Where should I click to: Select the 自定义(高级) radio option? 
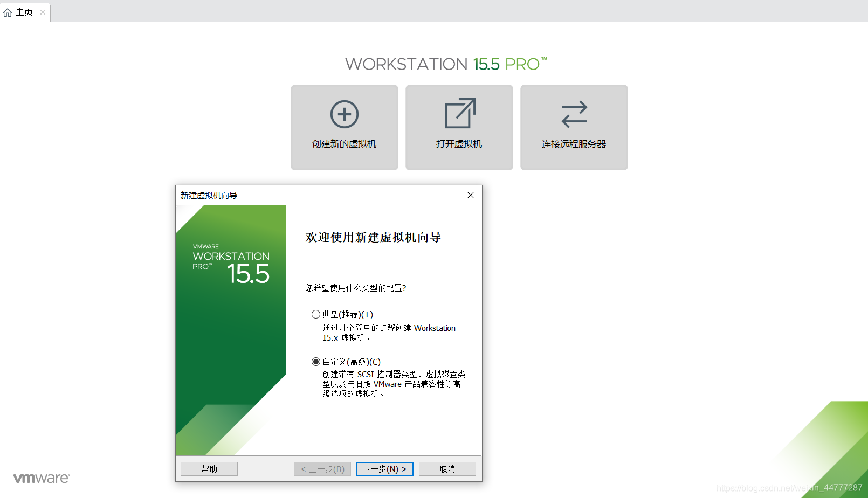click(316, 362)
